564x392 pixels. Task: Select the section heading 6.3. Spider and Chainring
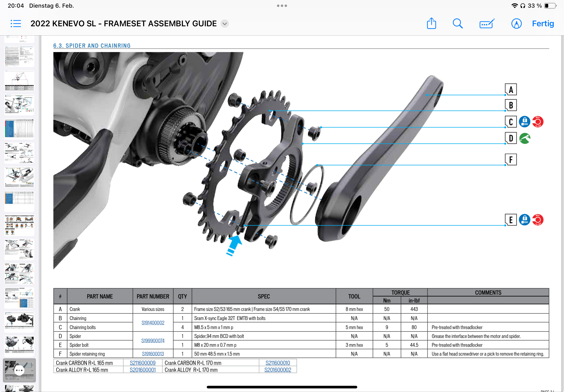(x=92, y=46)
